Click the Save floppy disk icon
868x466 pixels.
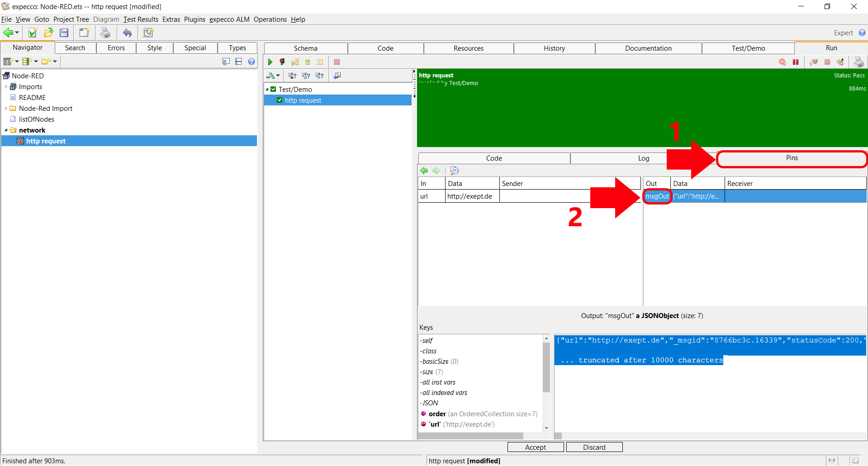pos(64,33)
